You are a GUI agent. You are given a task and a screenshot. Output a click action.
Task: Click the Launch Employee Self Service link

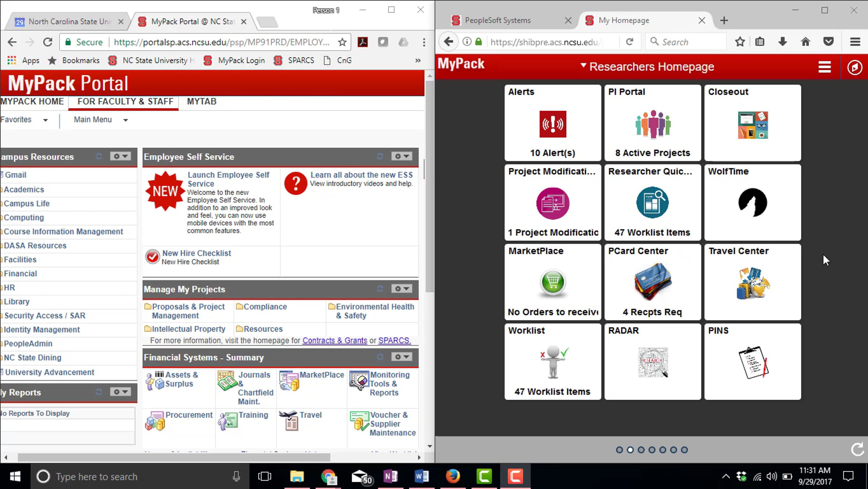228,179
